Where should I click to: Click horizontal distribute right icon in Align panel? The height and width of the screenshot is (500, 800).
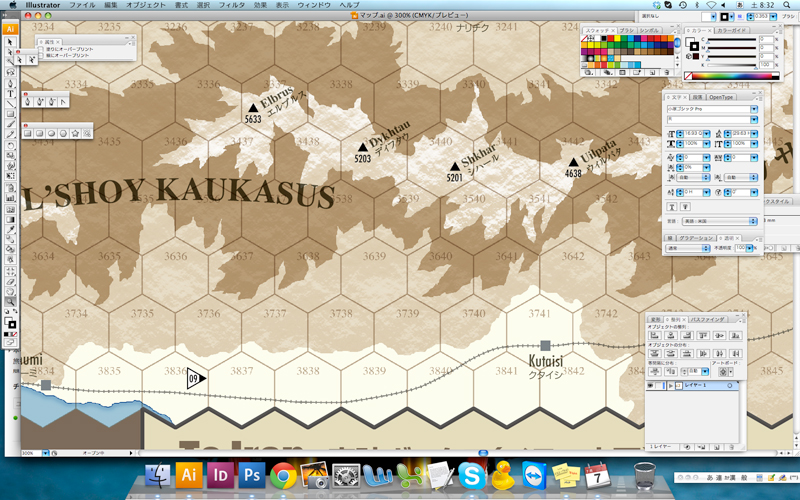[736, 354]
